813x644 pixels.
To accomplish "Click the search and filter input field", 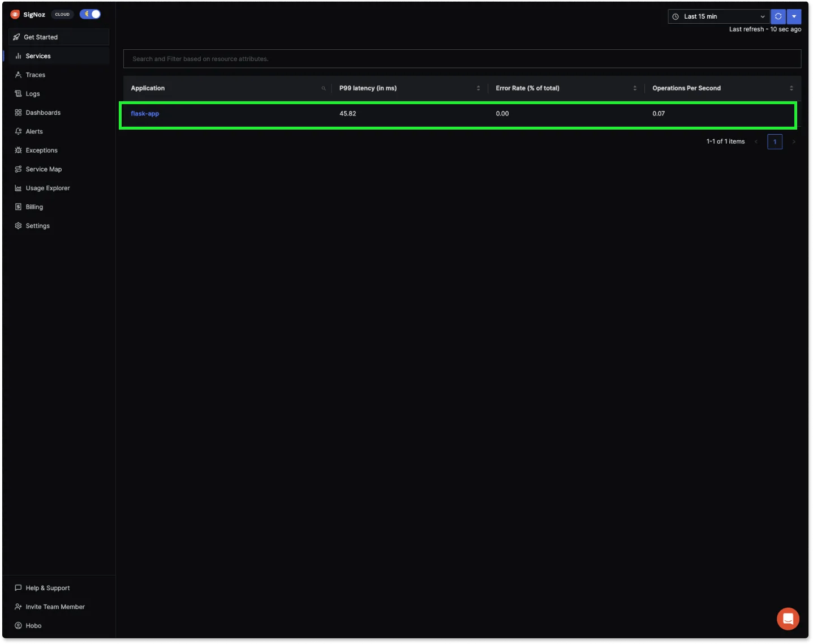I will (462, 58).
